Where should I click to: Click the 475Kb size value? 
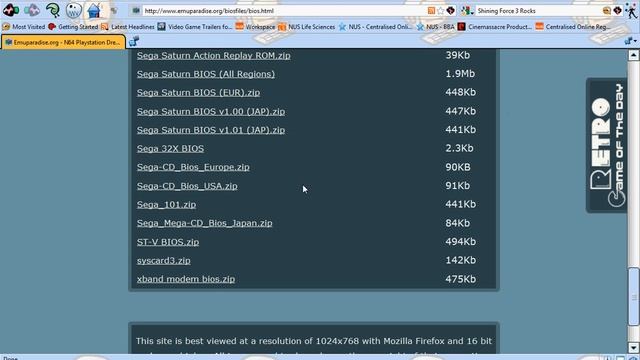[x=460, y=279]
